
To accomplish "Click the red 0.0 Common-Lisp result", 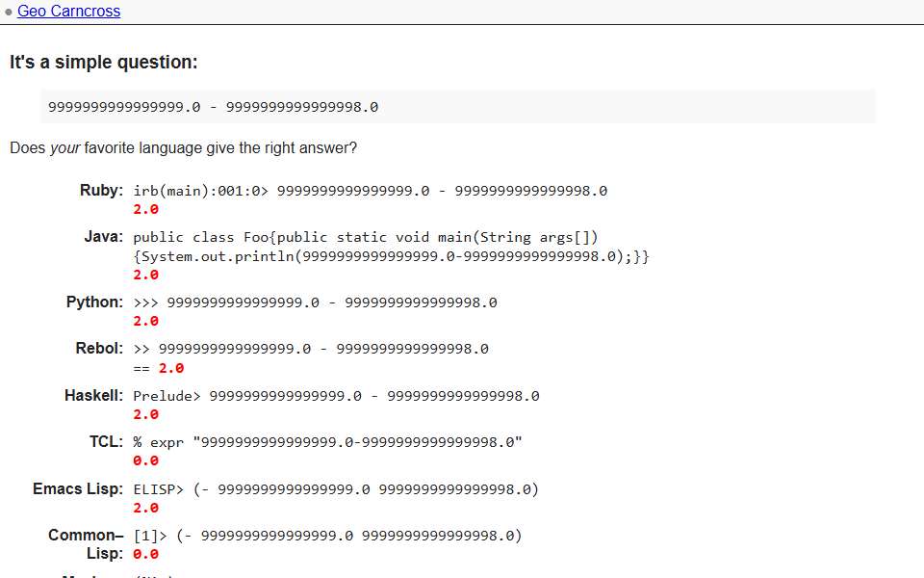I will [145, 555].
